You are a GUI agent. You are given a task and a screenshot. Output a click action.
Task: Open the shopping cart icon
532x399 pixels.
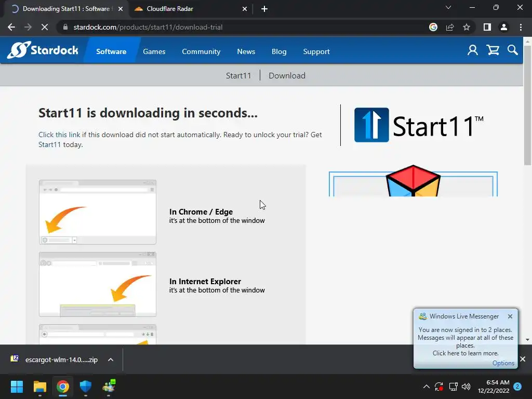(x=493, y=50)
